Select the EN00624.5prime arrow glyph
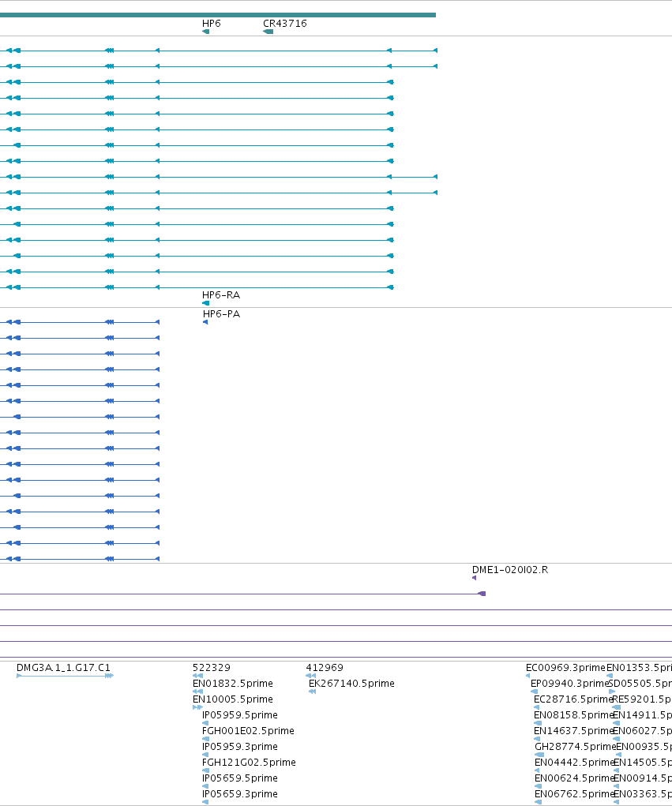 tap(539, 786)
